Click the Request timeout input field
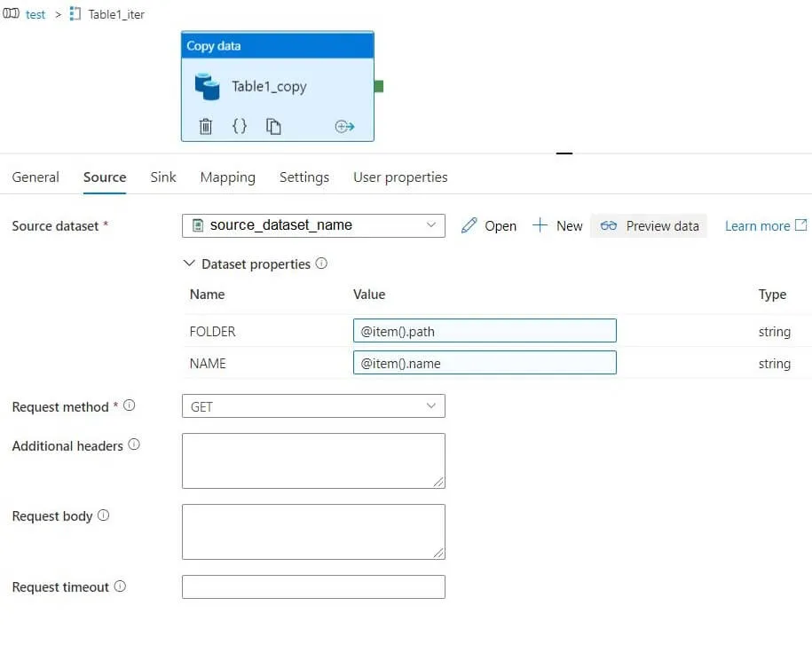The height and width of the screenshot is (645, 812). click(313, 587)
